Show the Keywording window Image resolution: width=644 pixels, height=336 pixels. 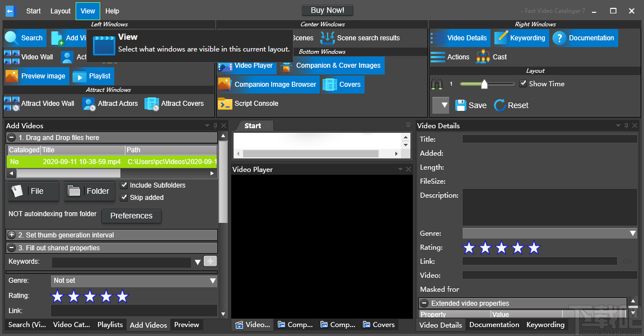(x=520, y=38)
